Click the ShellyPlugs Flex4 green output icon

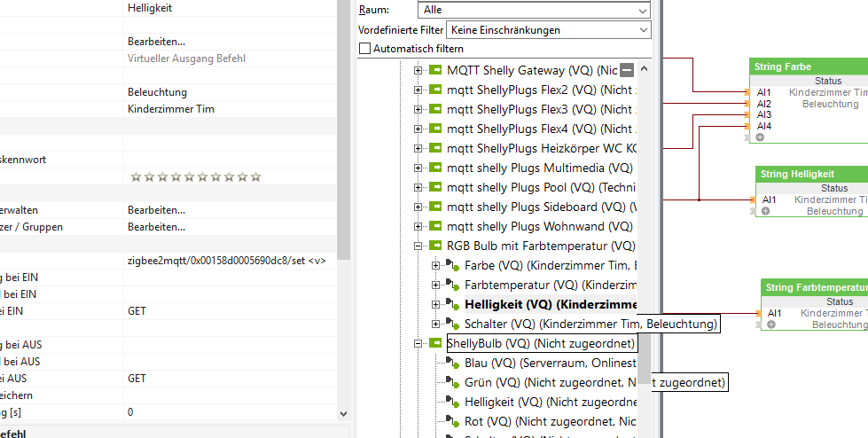pos(435,129)
